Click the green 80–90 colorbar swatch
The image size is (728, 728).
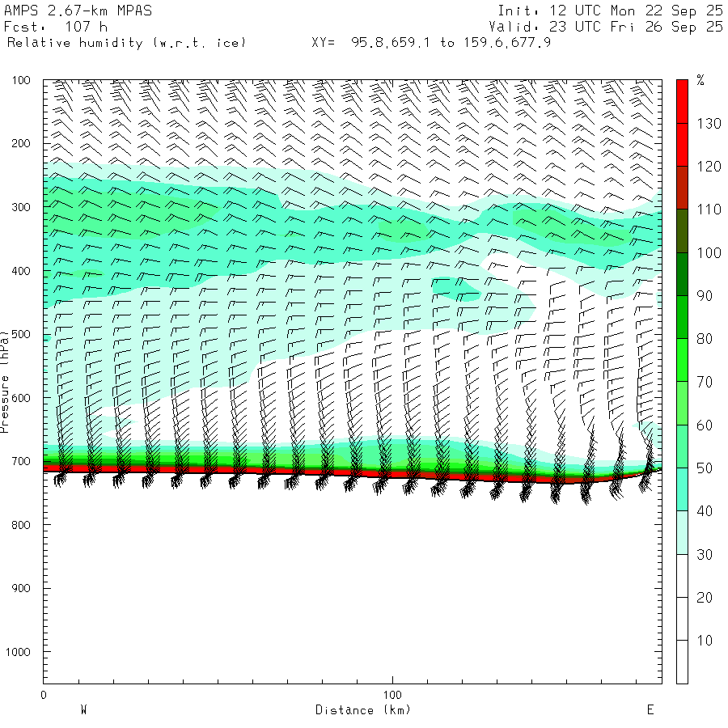682,317
